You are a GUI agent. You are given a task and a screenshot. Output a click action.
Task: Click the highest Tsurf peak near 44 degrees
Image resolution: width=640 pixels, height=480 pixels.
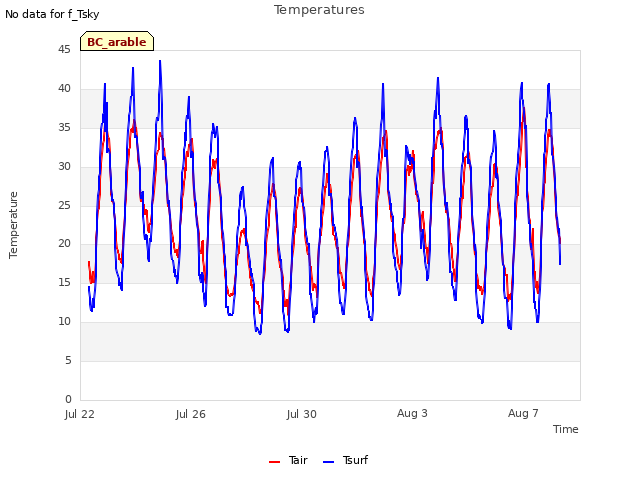(160, 61)
